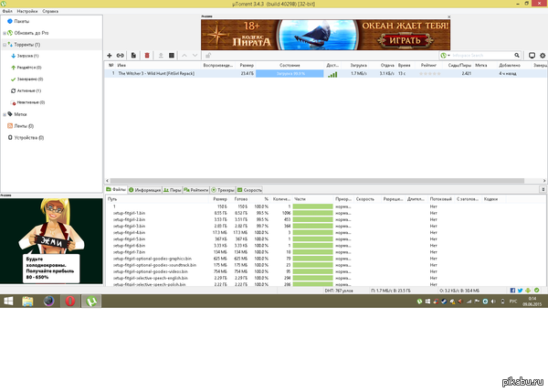Click the uTorrent taskbar button
Image resolution: width=548 pixels, height=392 pixels.
click(x=91, y=301)
